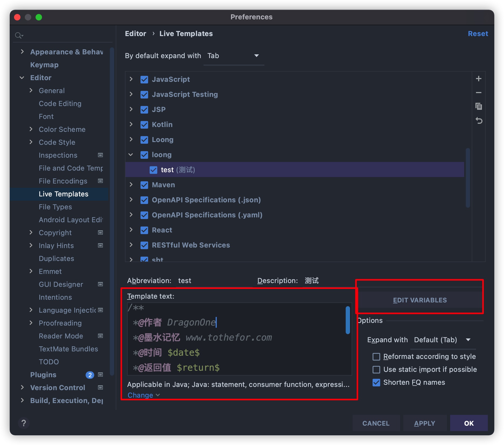Collapse the Editor settings section
The height and width of the screenshot is (445, 504).
point(22,78)
